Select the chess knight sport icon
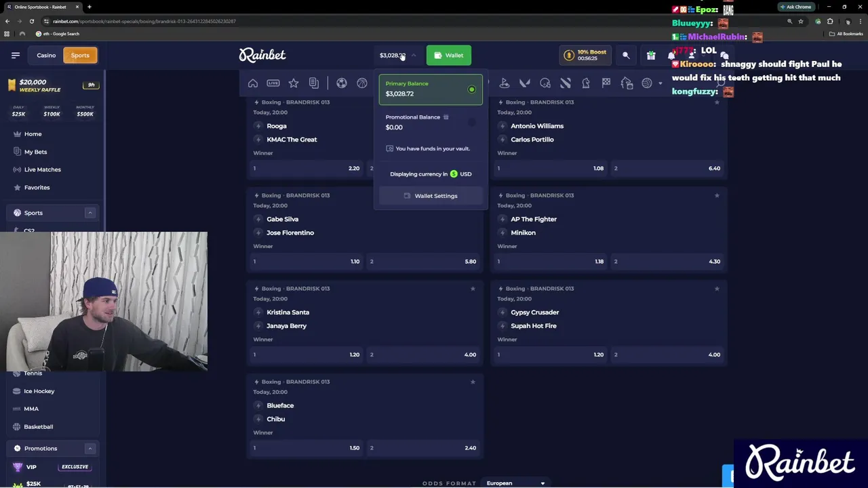 [586, 83]
